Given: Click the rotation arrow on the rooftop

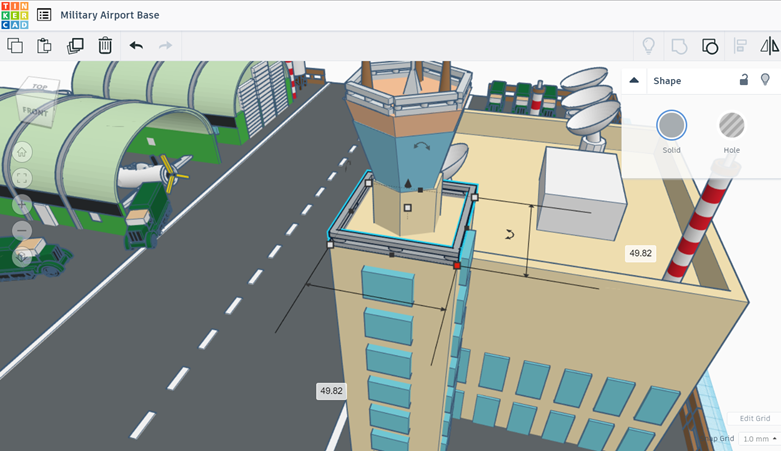Looking at the screenshot, I should [510, 234].
